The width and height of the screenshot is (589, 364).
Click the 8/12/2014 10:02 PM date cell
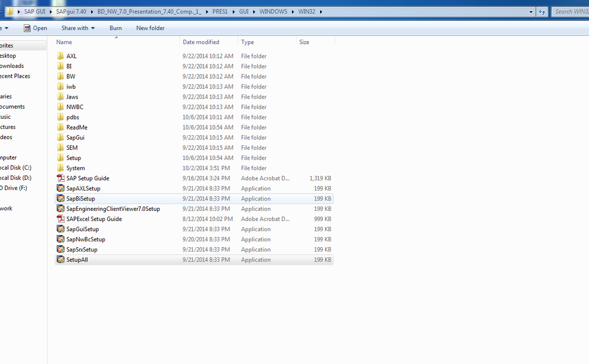(x=208, y=219)
